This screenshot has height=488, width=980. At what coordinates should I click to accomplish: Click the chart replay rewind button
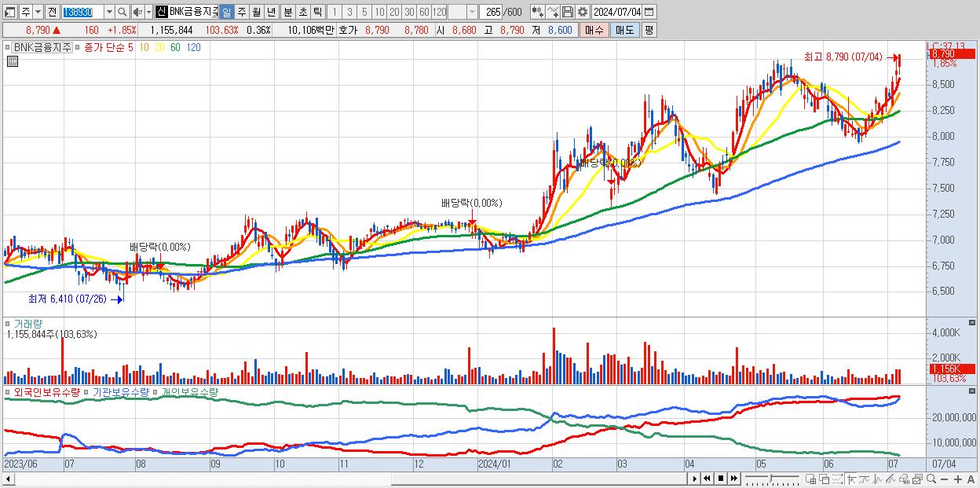707,479
